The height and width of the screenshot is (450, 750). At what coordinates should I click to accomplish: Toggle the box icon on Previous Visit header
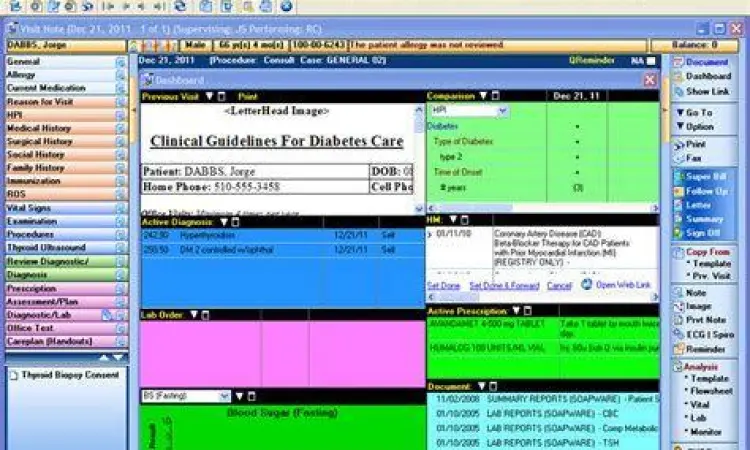pyautogui.click(x=221, y=97)
